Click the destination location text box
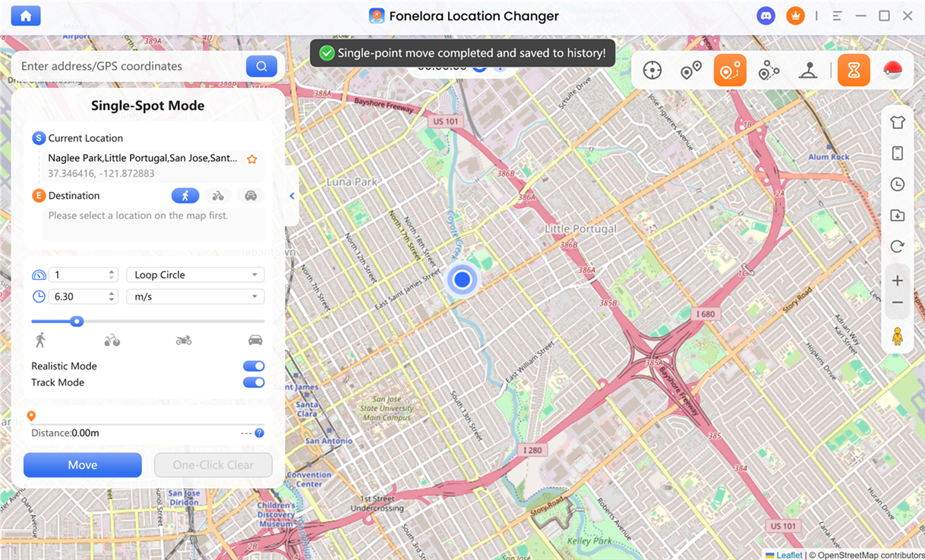The width and height of the screenshot is (925, 560). (x=153, y=224)
